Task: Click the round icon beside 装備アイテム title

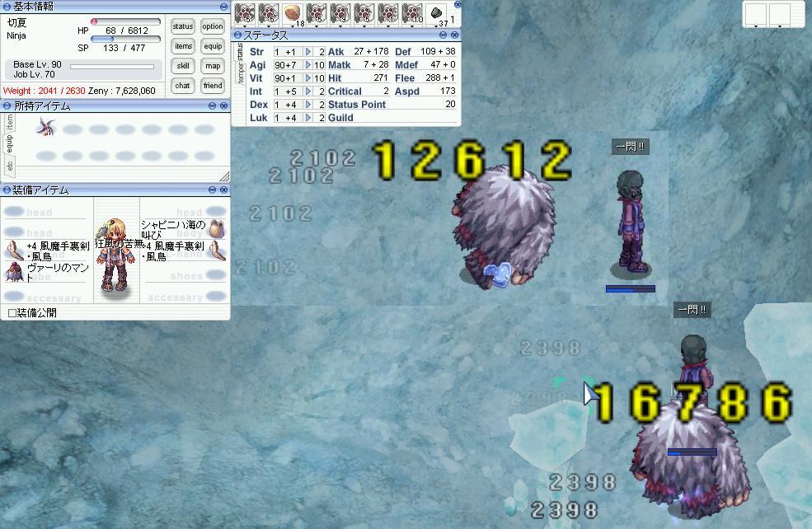Action: click(x=7, y=190)
